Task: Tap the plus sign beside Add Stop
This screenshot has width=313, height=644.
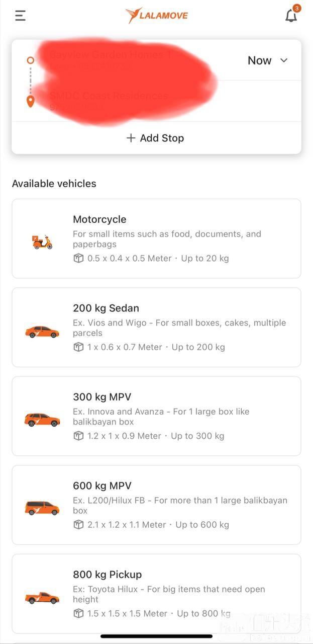Action: (x=131, y=138)
